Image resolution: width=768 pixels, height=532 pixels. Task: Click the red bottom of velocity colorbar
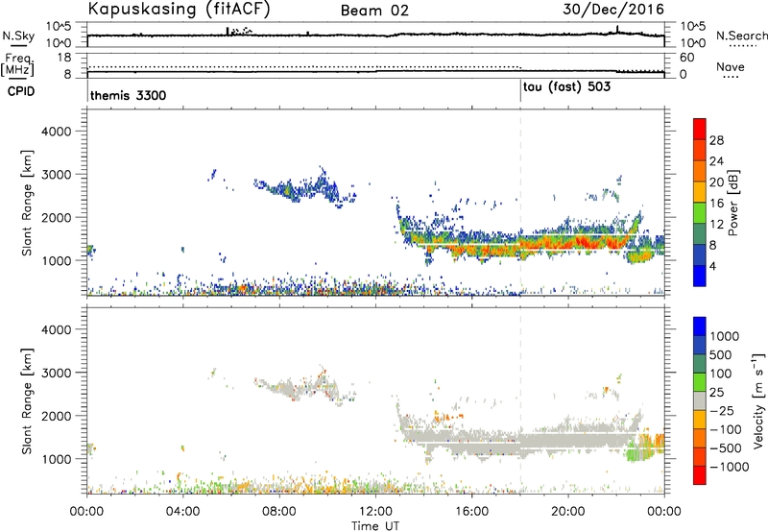(x=700, y=475)
